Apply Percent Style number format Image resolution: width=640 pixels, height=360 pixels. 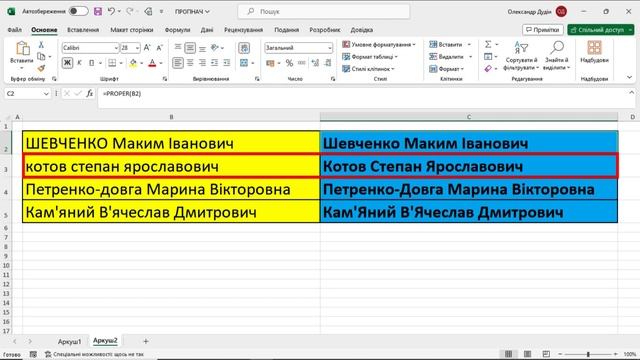pos(289,63)
